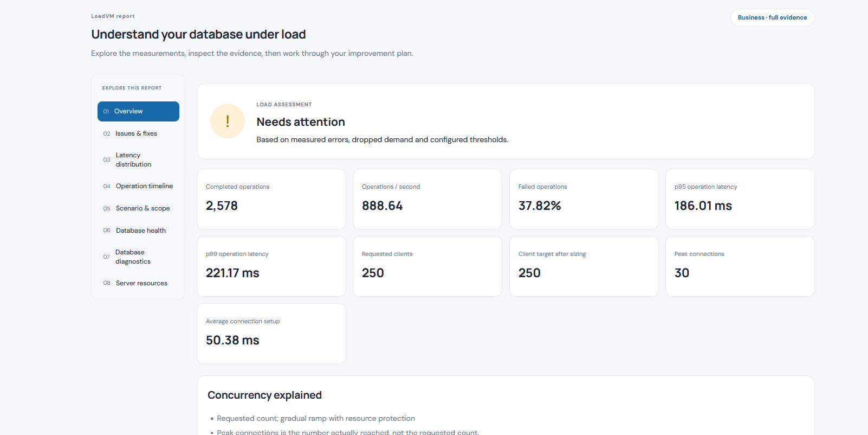Click the 'Needs attention' heading
Screen dimensions: 868x435
[301, 122]
